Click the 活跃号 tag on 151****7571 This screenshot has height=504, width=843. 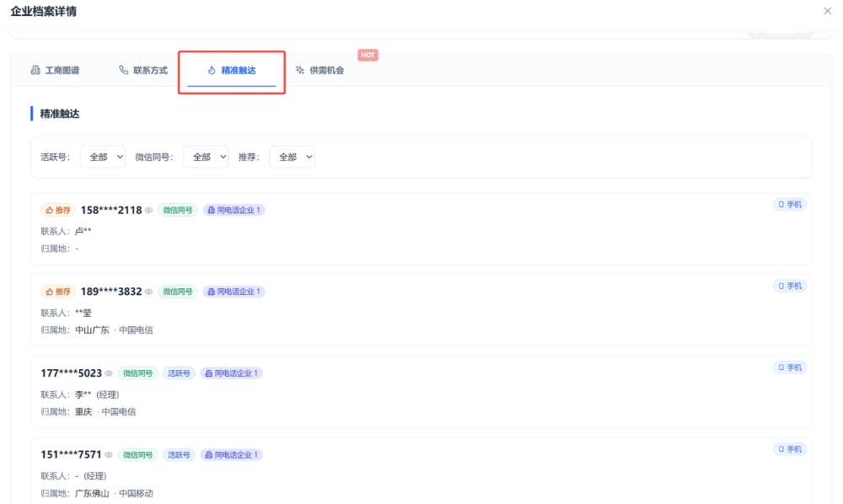tap(179, 455)
